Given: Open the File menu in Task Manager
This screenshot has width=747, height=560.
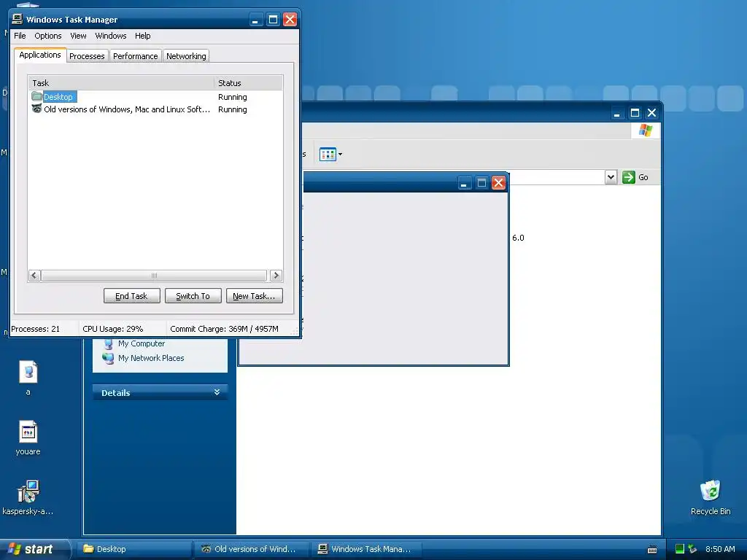Looking at the screenshot, I should click(20, 36).
